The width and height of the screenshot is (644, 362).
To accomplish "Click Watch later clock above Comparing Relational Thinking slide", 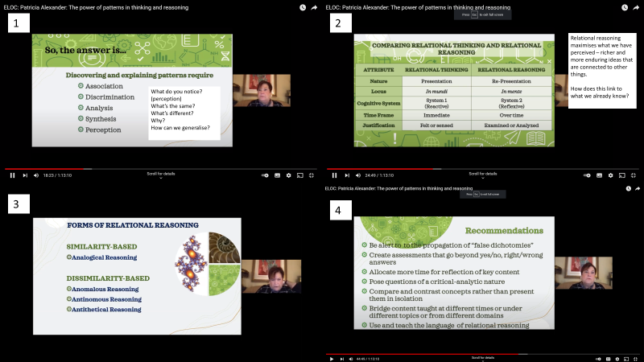I will (625, 7).
